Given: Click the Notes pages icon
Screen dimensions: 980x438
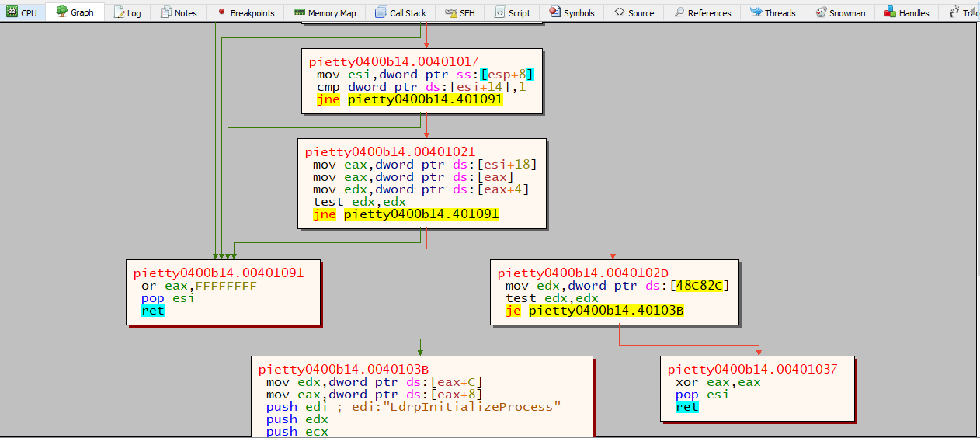Looking at the screenshot, I should 165,12.
